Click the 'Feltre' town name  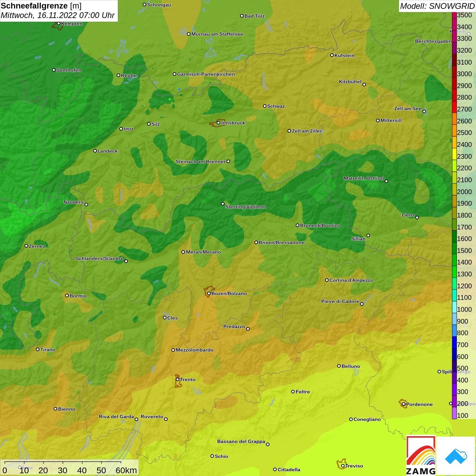[303, 392]
